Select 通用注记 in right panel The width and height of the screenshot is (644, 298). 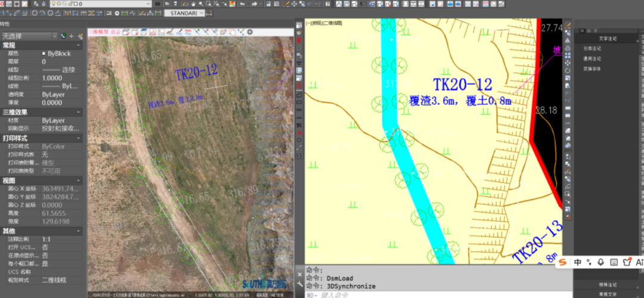pyautogui.click(x=592, y=59)
